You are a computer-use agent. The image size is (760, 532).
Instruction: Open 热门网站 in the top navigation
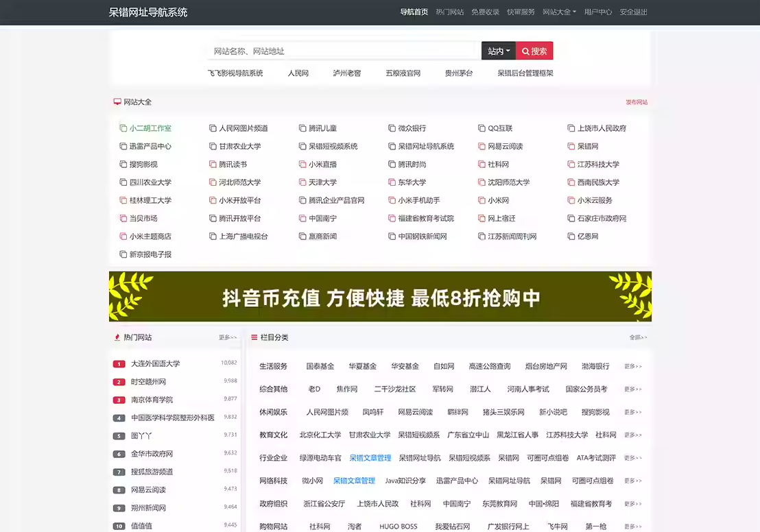click(449, 12)
